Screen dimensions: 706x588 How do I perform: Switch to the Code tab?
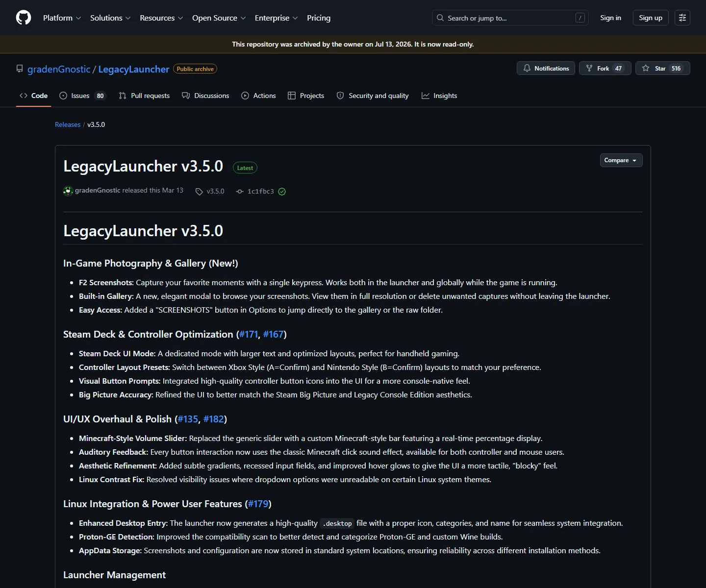point(33,96)
